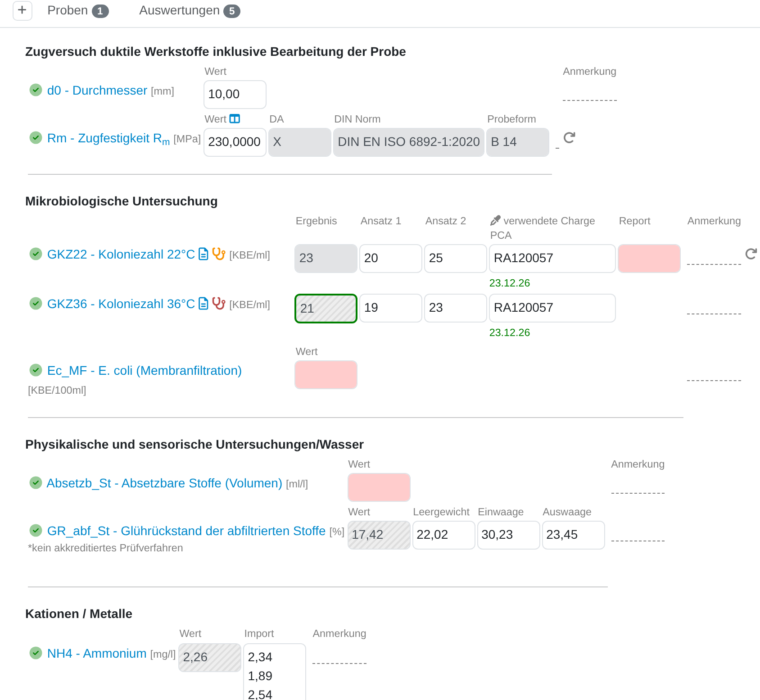This screenshot has height=700, width=760.
Task: Click the plus add button
Action: (22, 10)
